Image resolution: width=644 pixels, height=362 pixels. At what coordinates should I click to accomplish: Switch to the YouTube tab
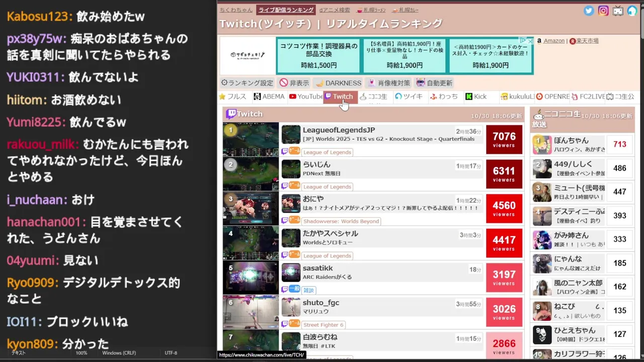click(x=306, y=97)
